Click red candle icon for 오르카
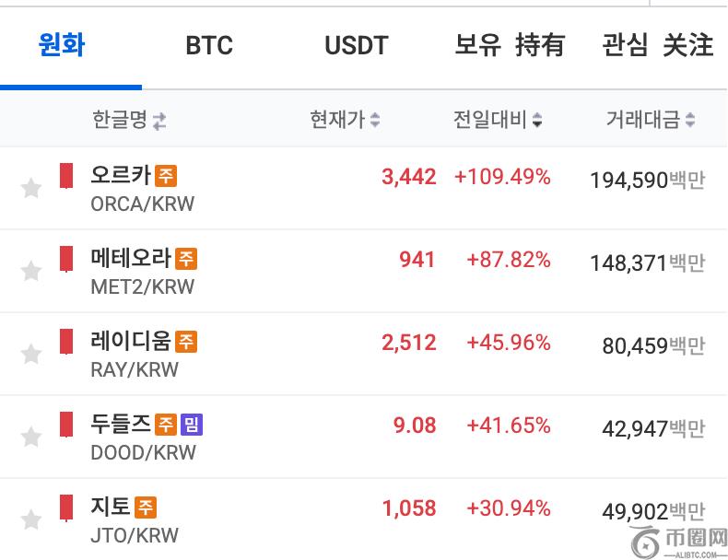This screenshot has width=728, height=560. pyautogui.click(x=66, y=176)
